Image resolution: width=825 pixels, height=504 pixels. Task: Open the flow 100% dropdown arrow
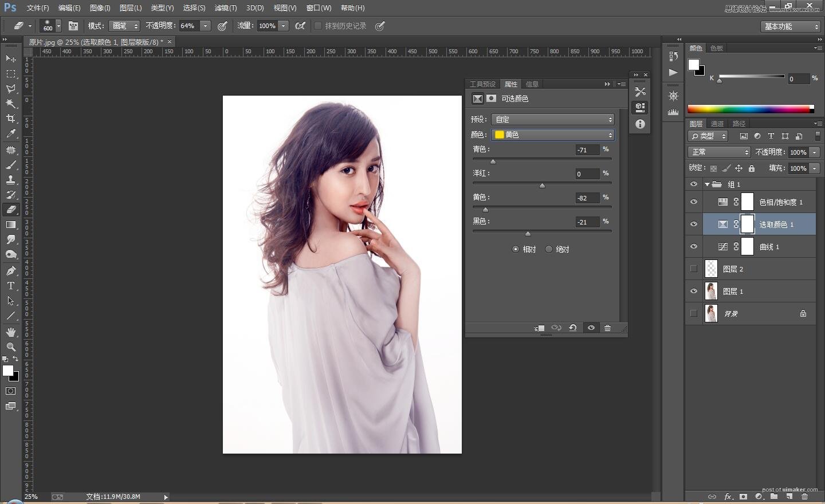coord(284,26)
